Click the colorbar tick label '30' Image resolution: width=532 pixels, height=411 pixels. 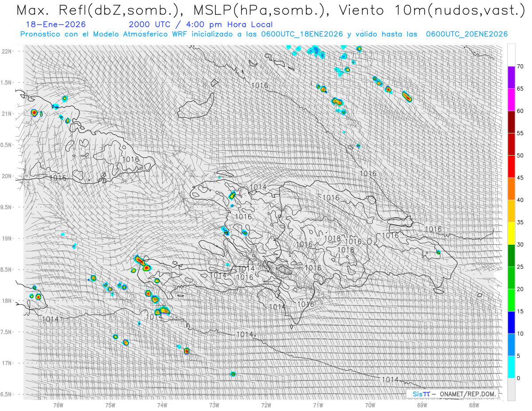point(520,245)
